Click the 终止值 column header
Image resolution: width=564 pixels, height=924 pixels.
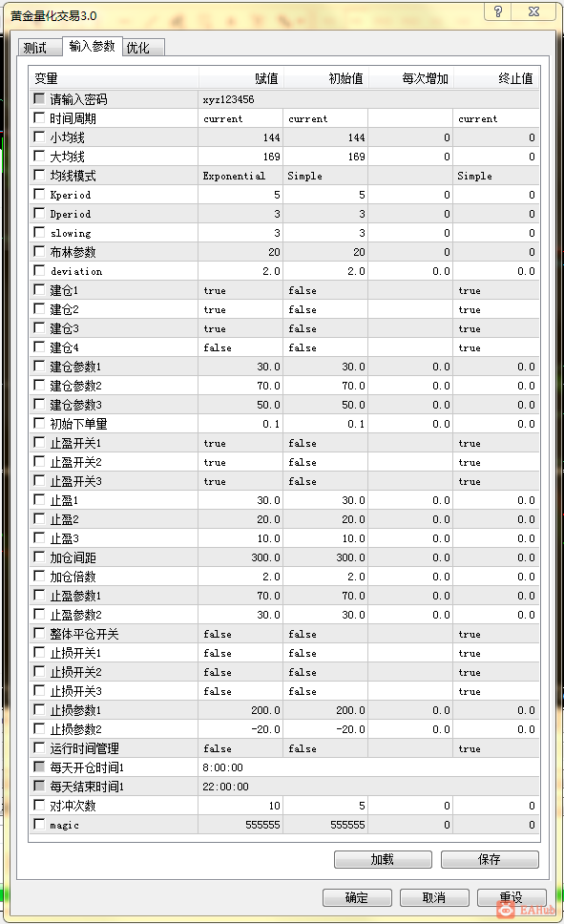[x=496, y=78]
